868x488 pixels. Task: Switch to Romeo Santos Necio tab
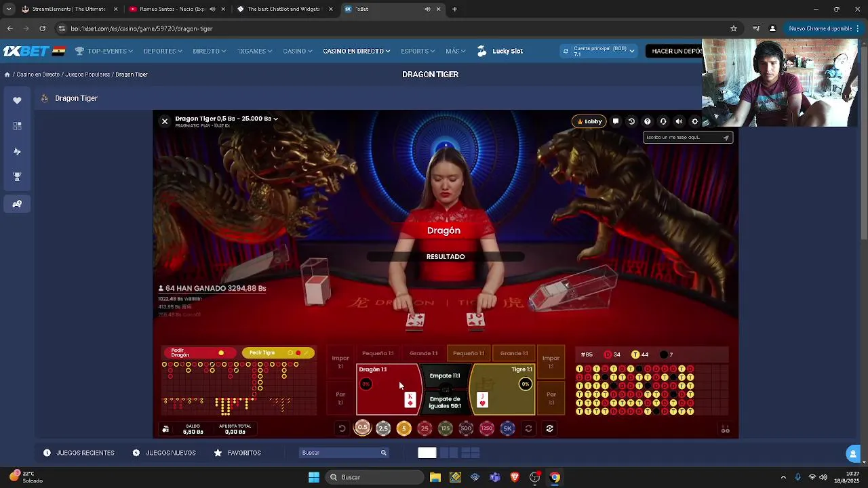click(x=176, y=9)
